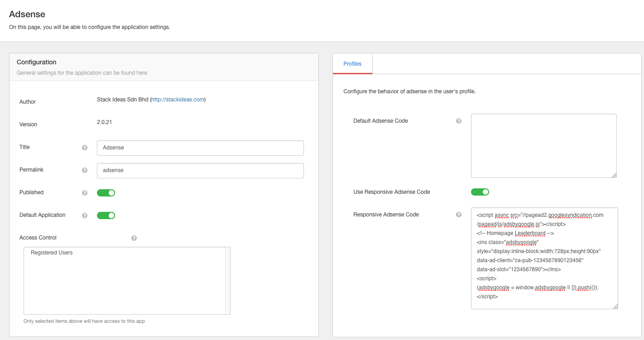The image size is (644, 340).
Task: Click the Permalink input field
Action: pyautogui.click(x=200, y=171)
